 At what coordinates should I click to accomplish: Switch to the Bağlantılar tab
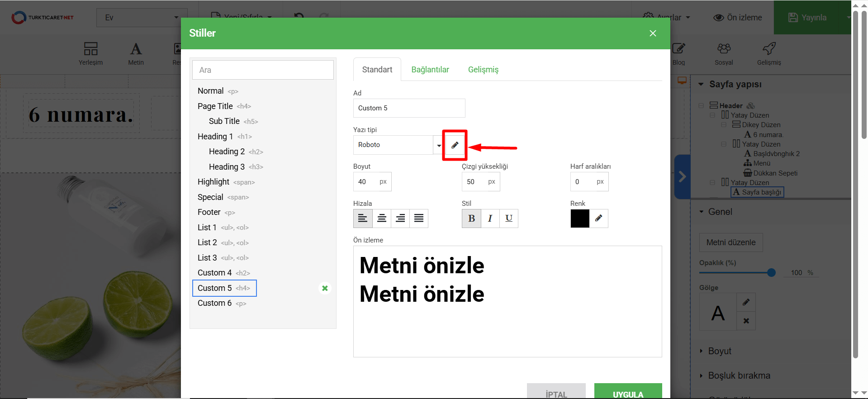tap(430, 70)
